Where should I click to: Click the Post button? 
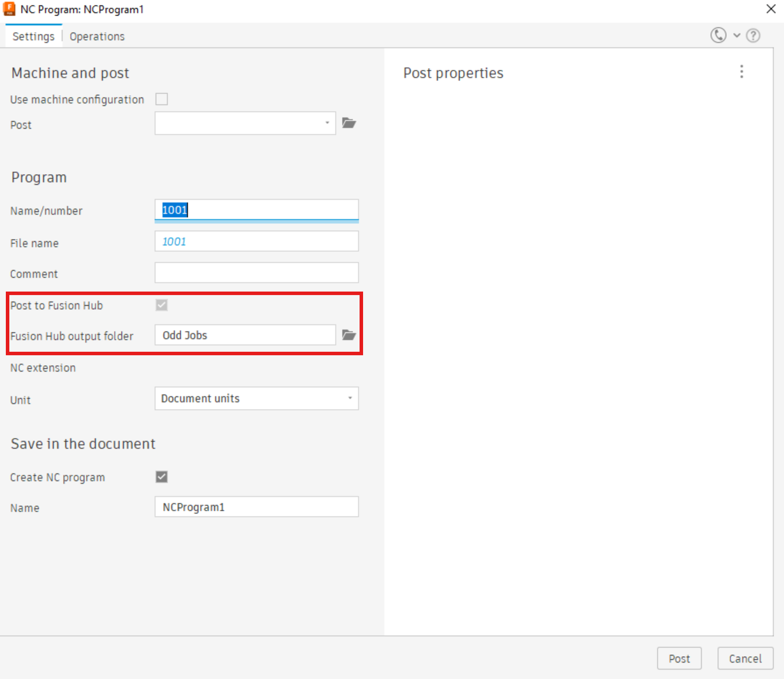tap(679, 659)
